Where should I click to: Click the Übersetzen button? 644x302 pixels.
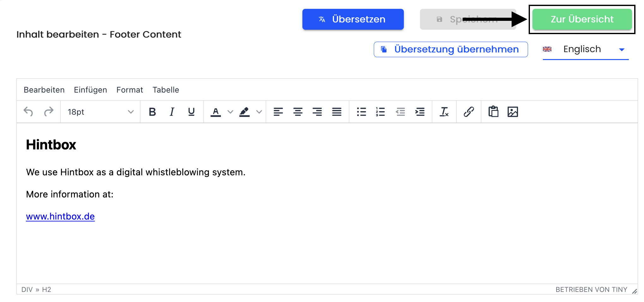pos(353,19)
